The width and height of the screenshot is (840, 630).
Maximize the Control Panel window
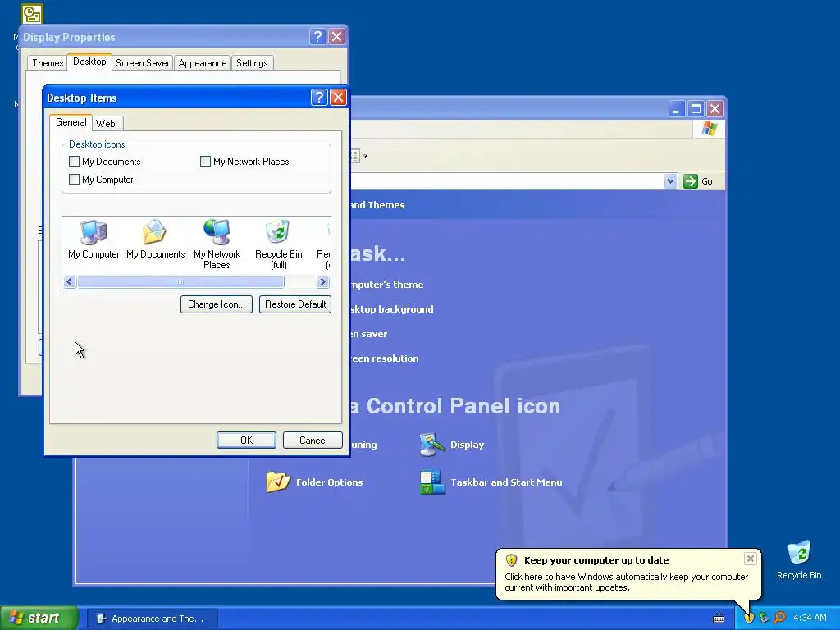click(696, 109)
